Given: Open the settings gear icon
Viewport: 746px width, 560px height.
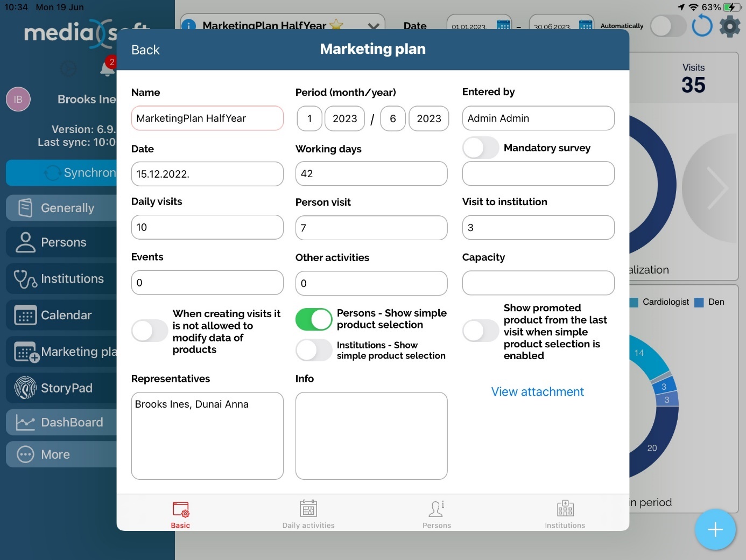Looking at the screenshot, I should point(730,25).
